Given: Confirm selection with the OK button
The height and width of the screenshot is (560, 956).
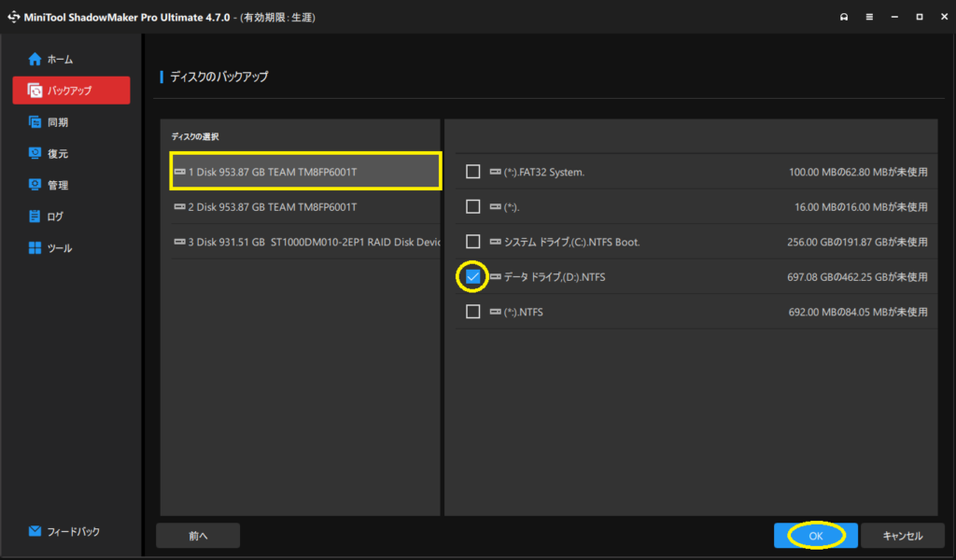Looking at the screenshot, I should (816, 536).
